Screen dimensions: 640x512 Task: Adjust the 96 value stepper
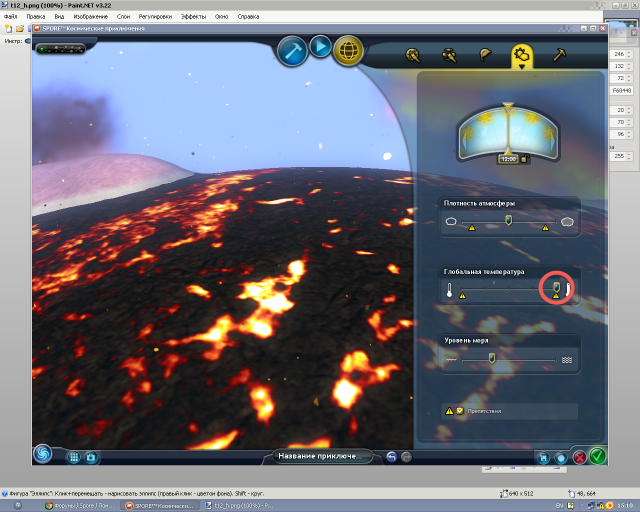(x=629, y=134)
